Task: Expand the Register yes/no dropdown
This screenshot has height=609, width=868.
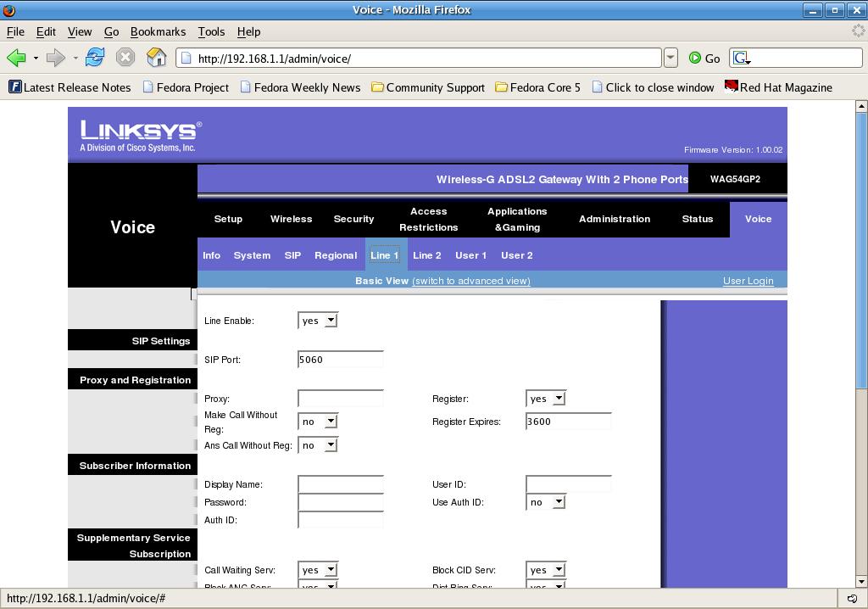Action: [x=546, y=399]
